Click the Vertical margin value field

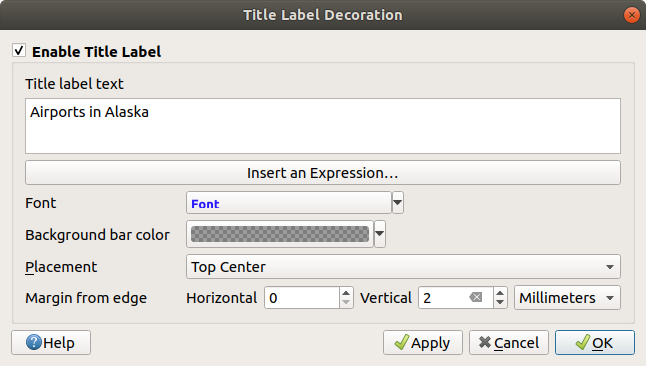pyautogui.click(x=443, y=298)
